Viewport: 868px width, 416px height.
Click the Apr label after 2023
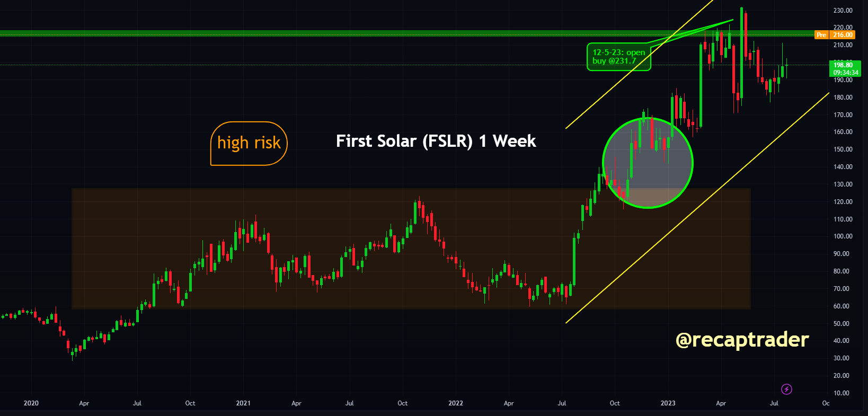[721, 403]
